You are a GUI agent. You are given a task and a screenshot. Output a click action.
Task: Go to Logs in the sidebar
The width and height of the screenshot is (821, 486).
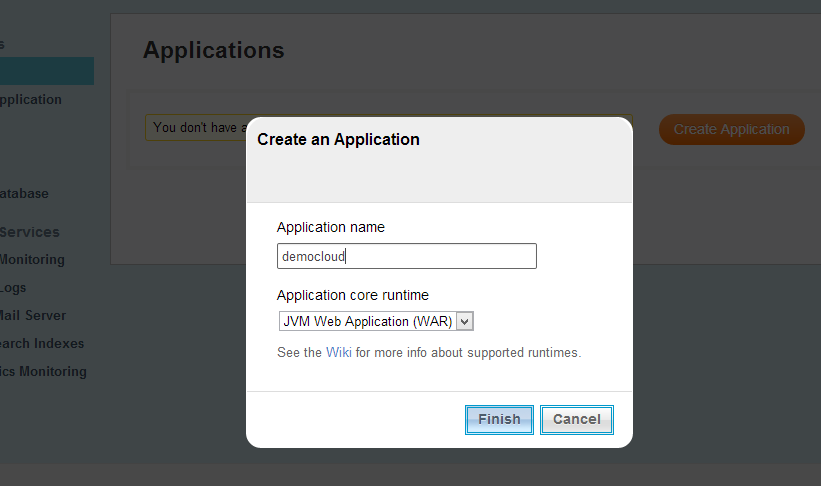click(13, 288)
